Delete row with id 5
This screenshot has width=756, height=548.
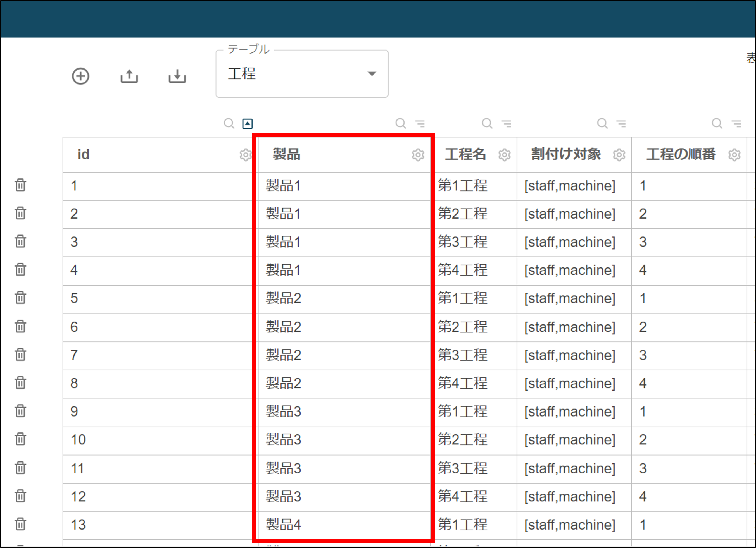pos(20,298)
